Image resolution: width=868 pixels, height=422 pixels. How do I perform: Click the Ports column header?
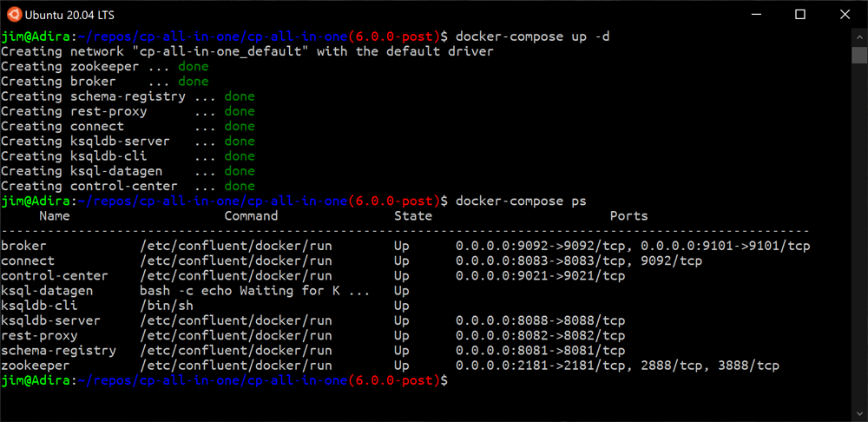(628, 215)
